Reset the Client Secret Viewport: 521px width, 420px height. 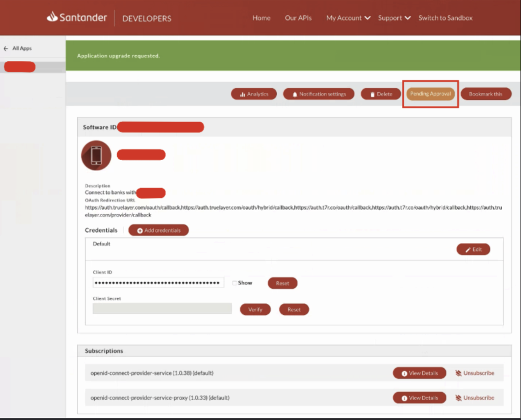pos(294,310)
